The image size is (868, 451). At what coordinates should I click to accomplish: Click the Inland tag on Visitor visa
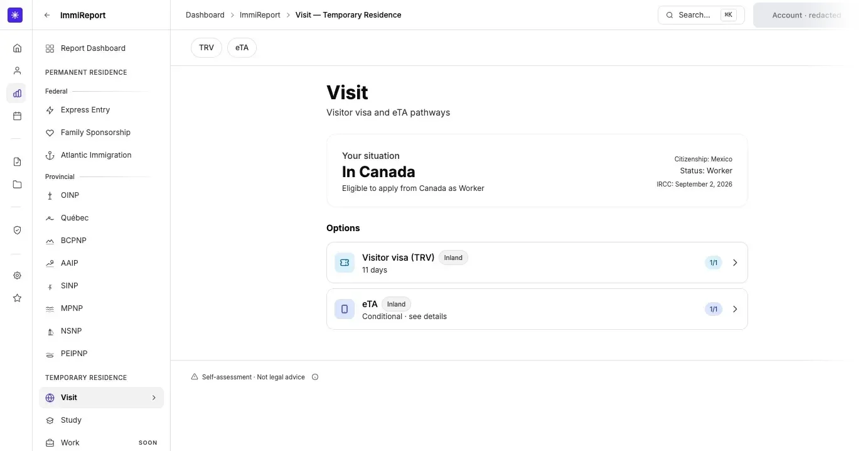pos(453,258)
